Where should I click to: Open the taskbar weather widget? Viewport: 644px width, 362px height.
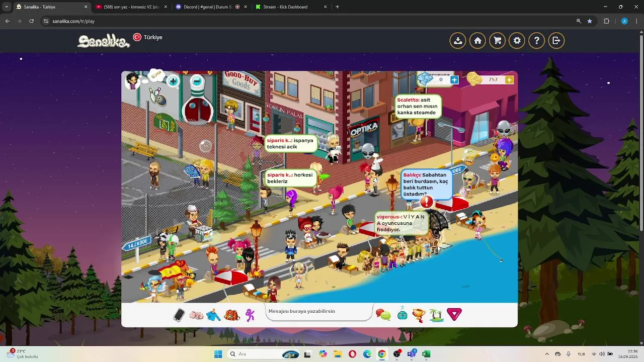pos(23,354)
